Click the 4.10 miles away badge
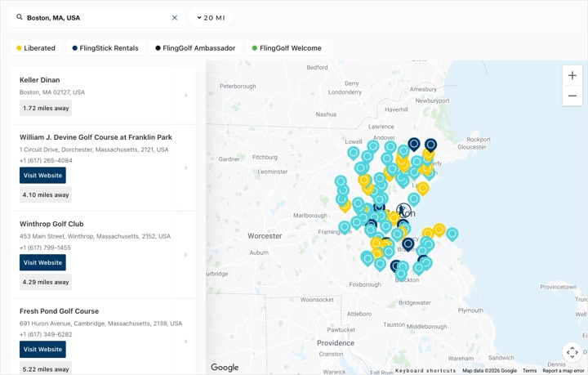This screenshot has height=375, width=588. (46, 195)
